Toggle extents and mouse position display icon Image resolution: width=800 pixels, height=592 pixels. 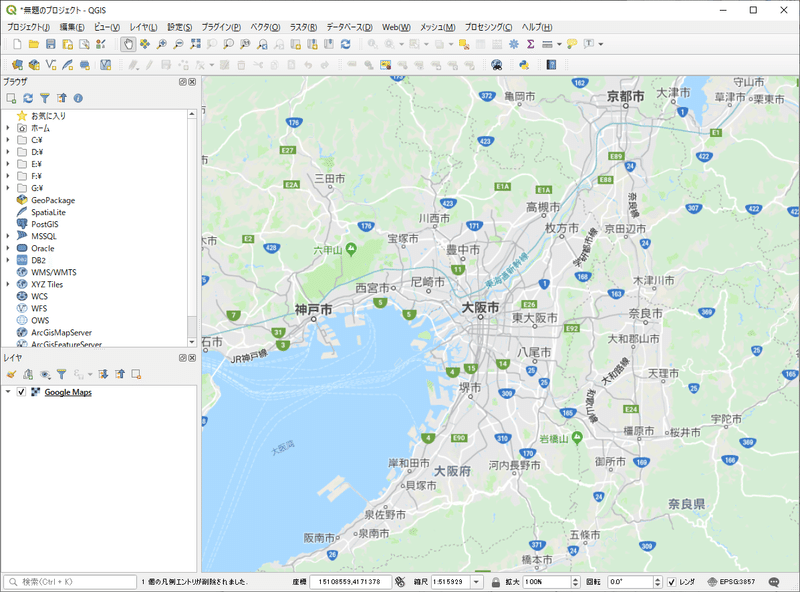[x=400, y=582]
